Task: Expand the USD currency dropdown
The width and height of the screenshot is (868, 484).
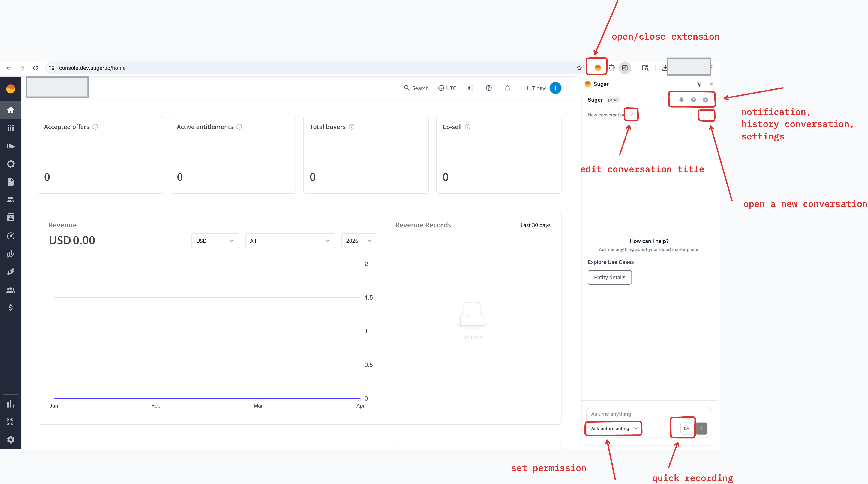Action: point(215,241)
